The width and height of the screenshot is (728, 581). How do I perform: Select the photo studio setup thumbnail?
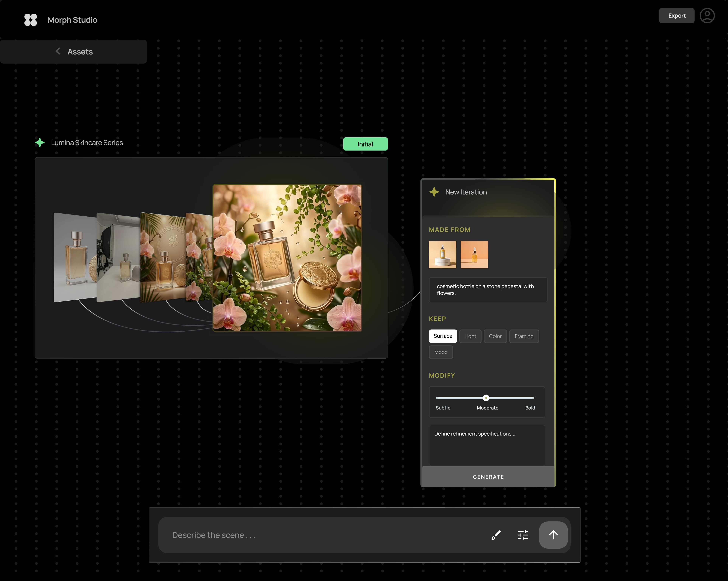tap(118, 257)
